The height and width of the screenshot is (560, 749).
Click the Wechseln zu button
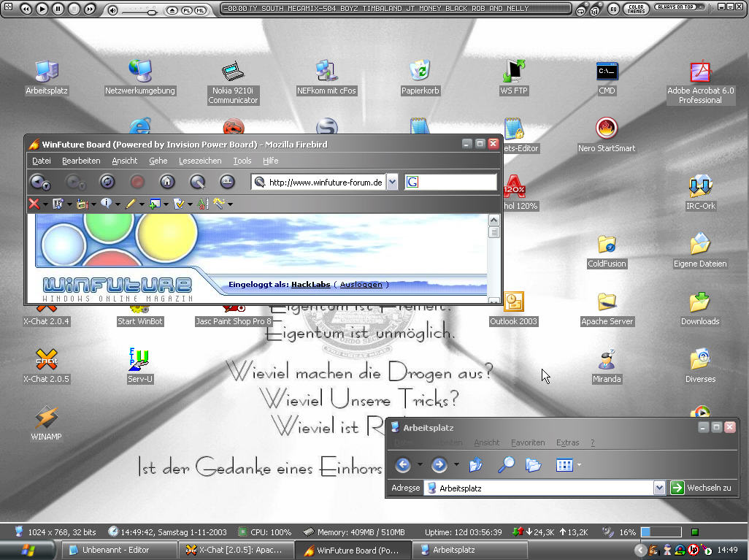click(x=702, y=488)
